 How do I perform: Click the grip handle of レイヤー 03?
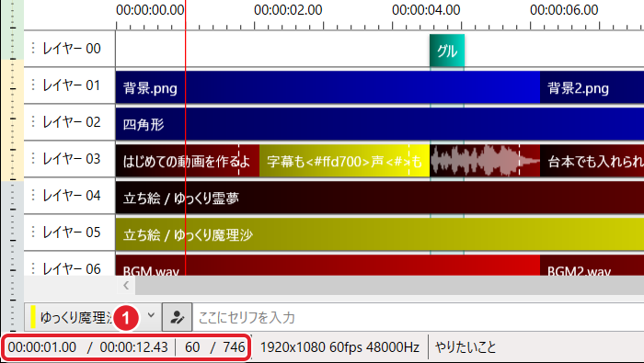pos(33,158)
